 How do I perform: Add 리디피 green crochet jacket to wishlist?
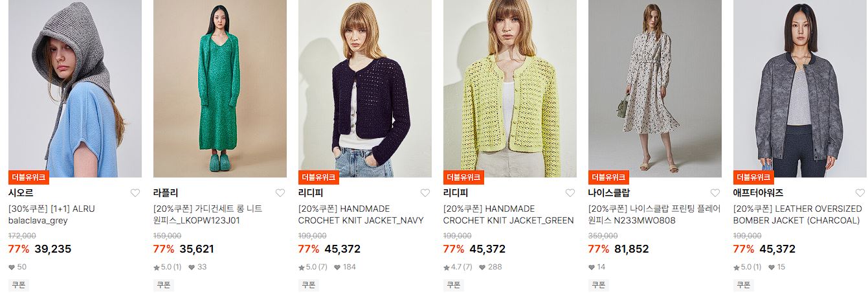pos(570,193)
